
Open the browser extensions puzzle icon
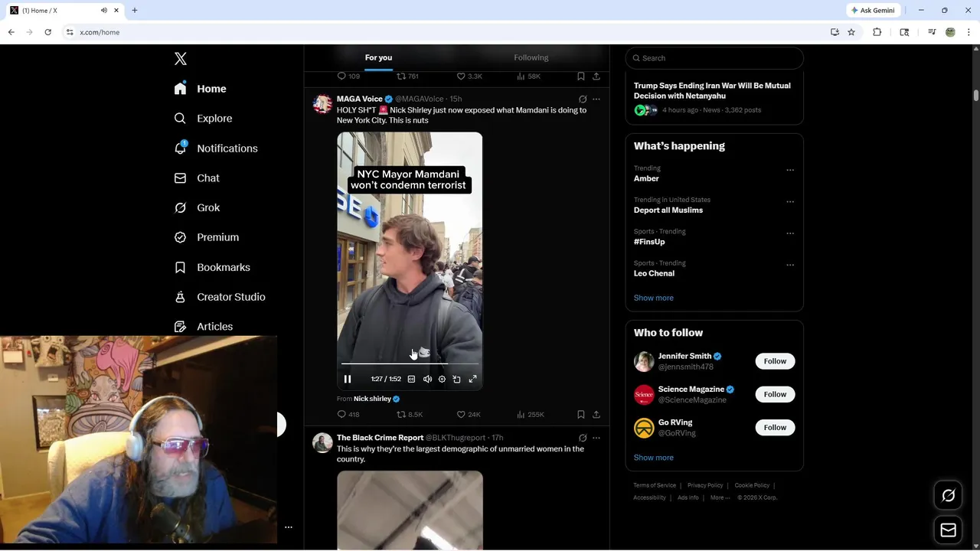[x=877, y=32]
